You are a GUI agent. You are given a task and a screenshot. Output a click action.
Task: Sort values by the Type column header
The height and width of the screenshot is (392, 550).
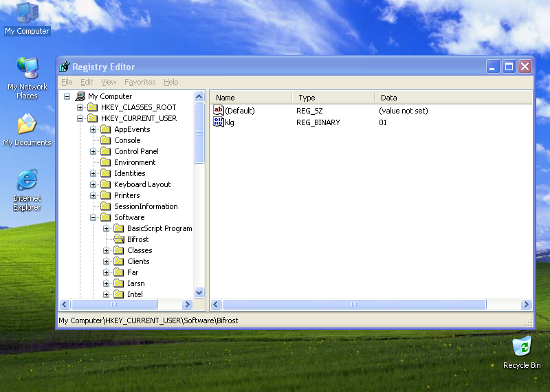click(x=333, y=98)
